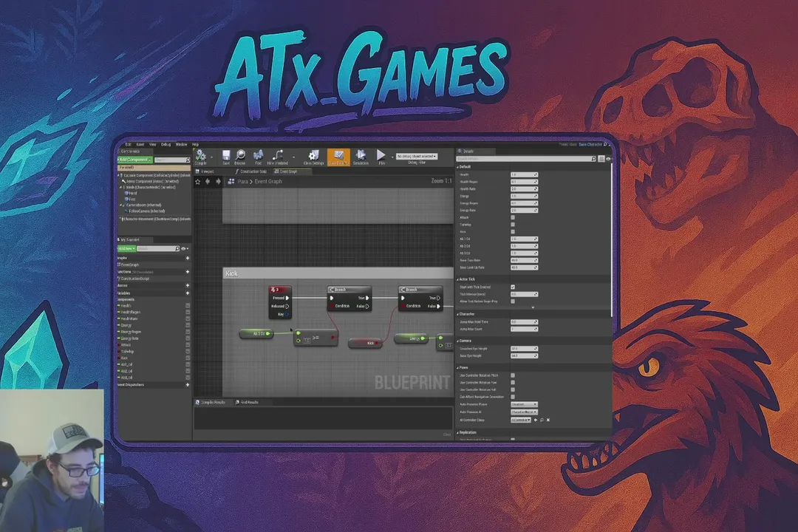This screenshot has width=798, height=532.
Task: Click the graph navigate forward arrow
Action: point(218,182)
